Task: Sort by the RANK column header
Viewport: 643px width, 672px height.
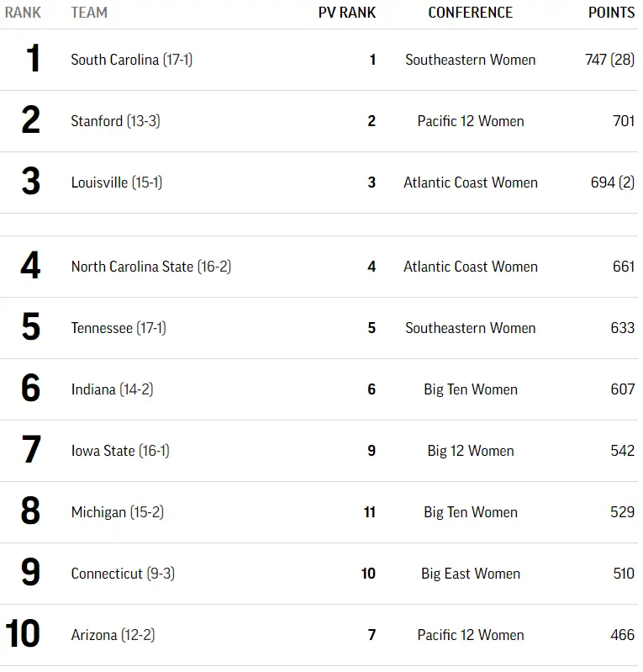Action: pos(23,13)
